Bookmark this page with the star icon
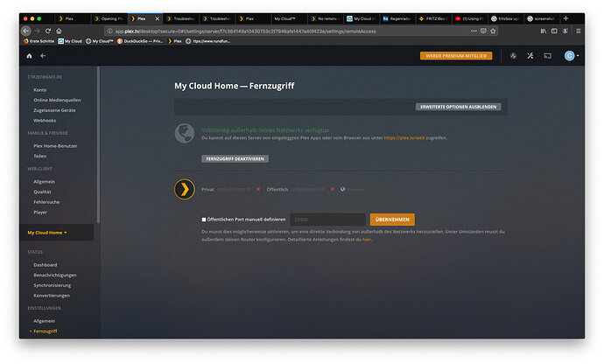 pos(493,31)
